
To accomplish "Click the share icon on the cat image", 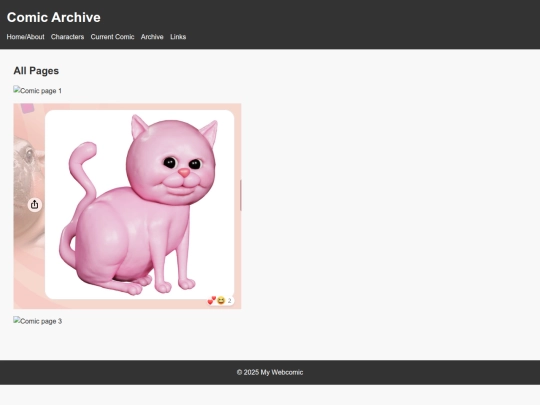I will click(x=34, y=205).
